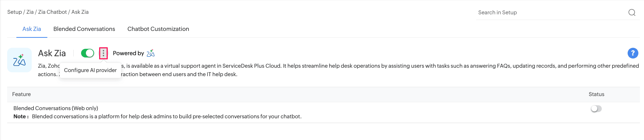The image size is (644, 140).
Task: Click the three-dot more options icon
Action: (x=103, y=53)
